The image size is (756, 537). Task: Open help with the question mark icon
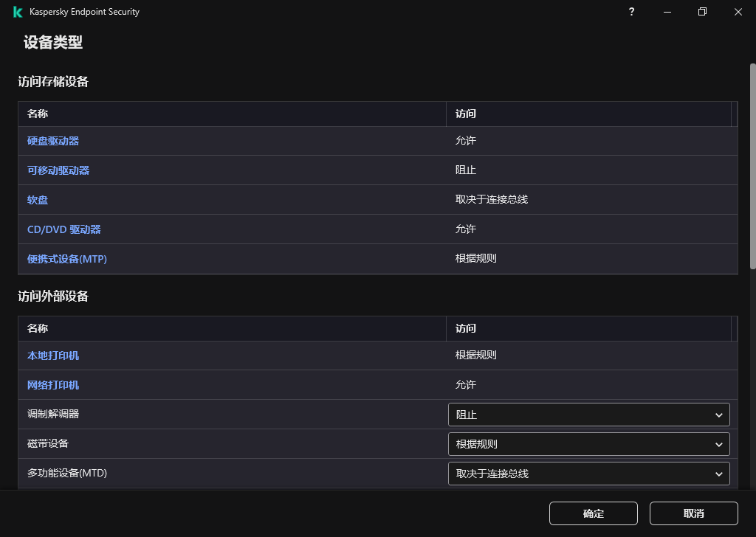631,12
